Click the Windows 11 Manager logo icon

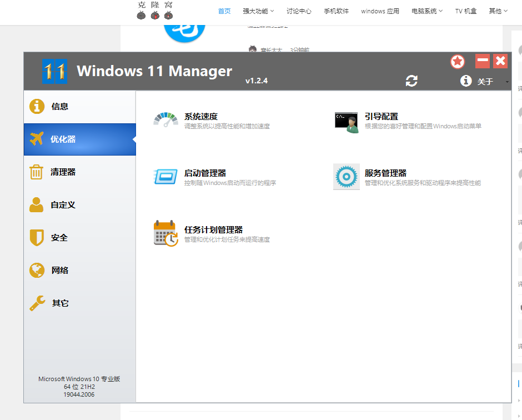click(x=54, y=71)
